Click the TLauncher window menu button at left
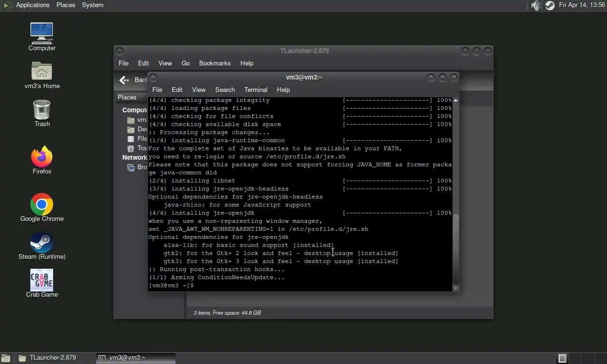Image resolution: width=607 pixels, height=364 pixels. (x=120, y=51)
